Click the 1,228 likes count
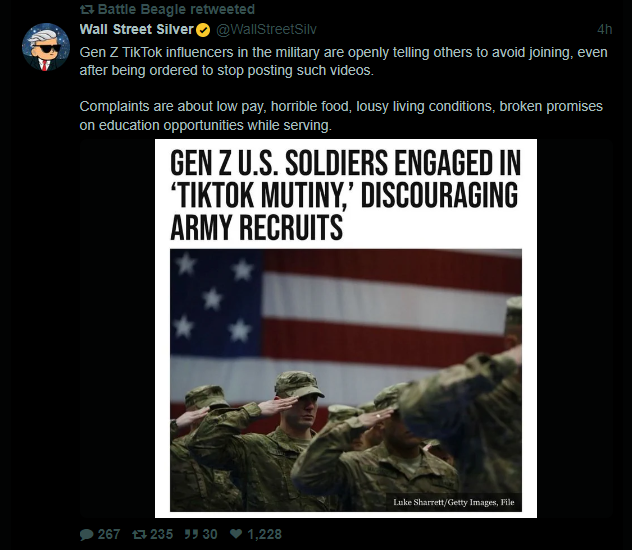632x550 pixels. [264, 535]
